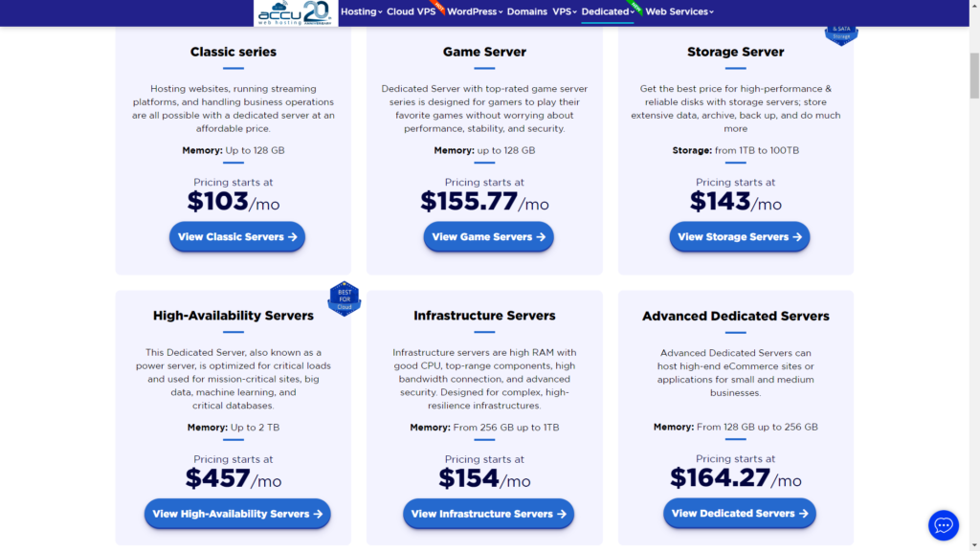Click the vertical scrollbar track

click(x=973, y=287)
